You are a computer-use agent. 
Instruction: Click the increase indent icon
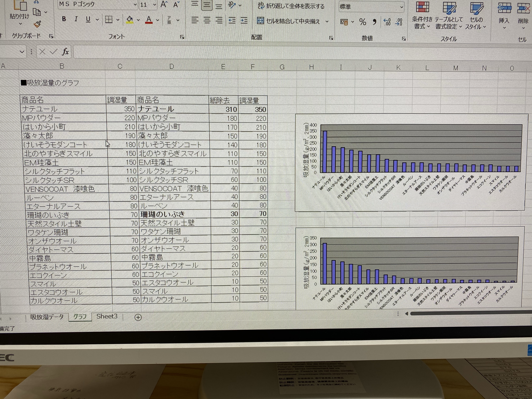(x=244, y=20)
